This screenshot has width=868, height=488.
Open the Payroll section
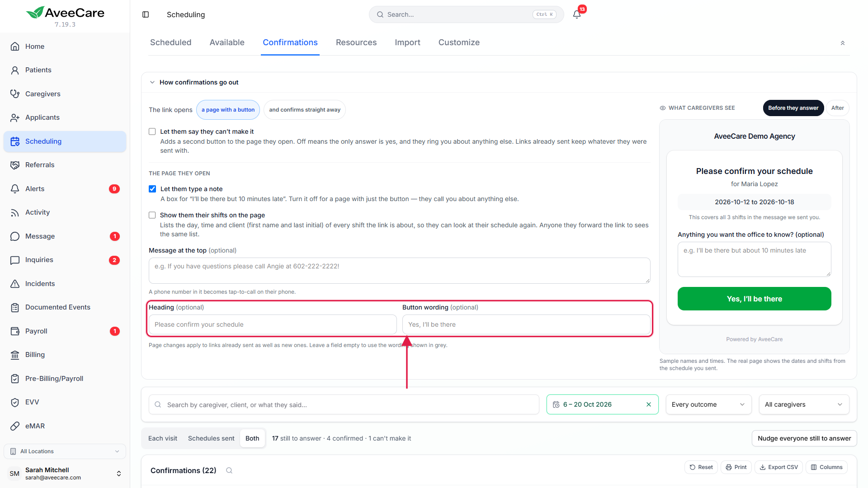tap(65, 331)
